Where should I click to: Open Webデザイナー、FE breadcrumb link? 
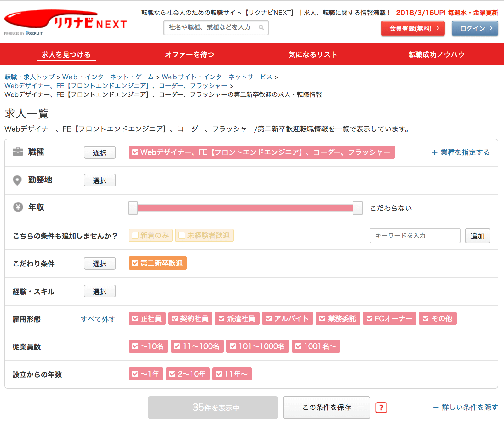tap(116, 86)
